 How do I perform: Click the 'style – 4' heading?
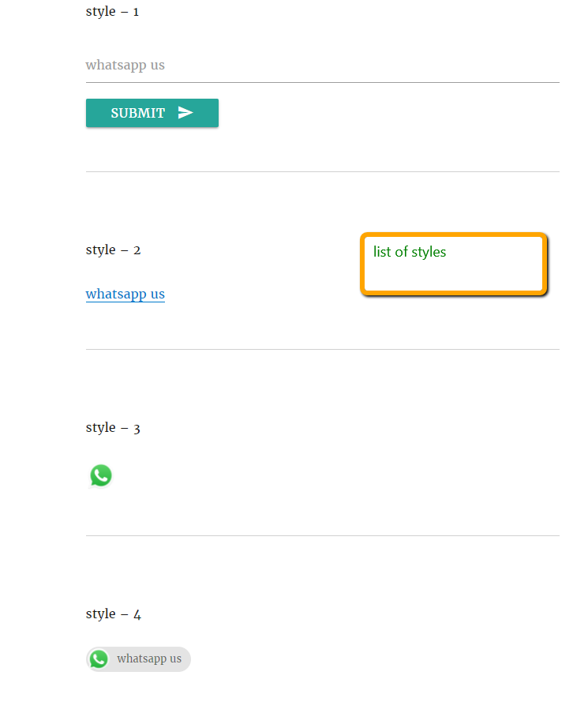click(x=113, y=614)
